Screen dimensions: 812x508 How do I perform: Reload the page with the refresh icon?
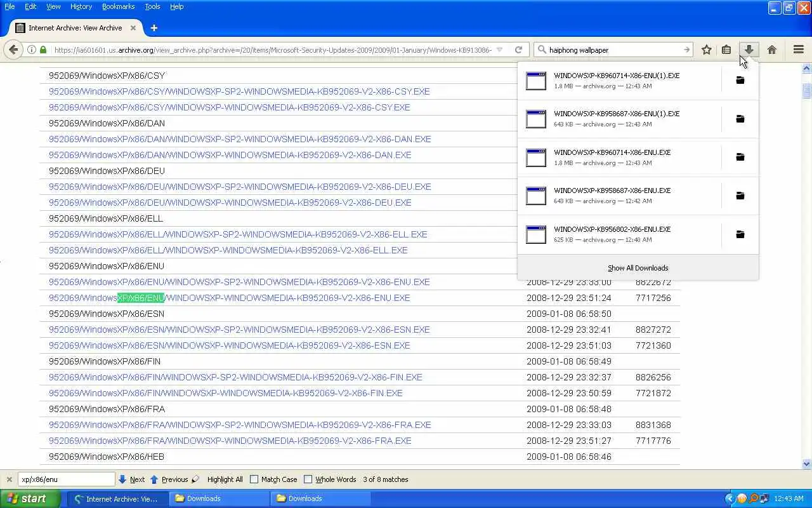click(x=518, y=50)
